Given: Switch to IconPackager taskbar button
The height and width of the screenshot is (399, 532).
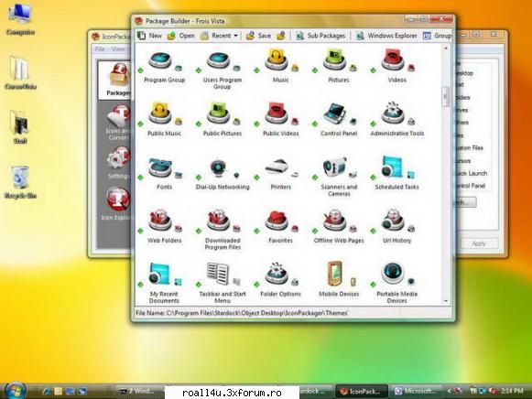Looking at the screenshot, I should click(361, 391).
